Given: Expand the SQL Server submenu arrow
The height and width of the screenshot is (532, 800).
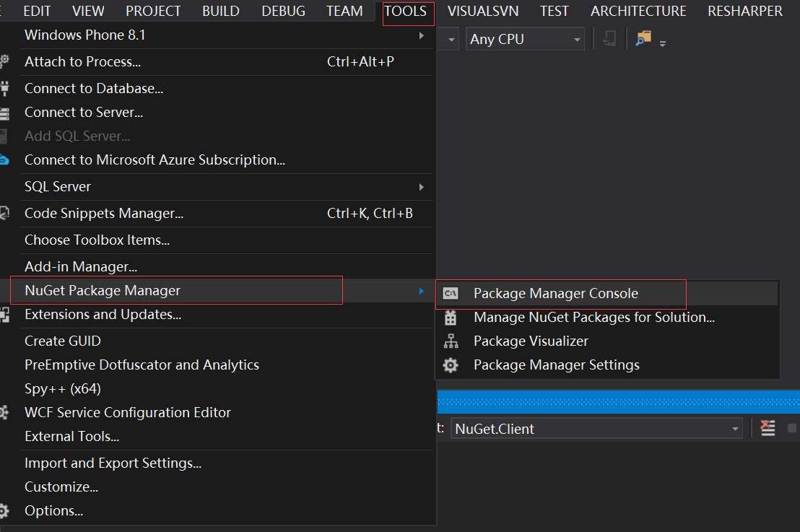Looking at the screenshot, I should pos(422,187).
